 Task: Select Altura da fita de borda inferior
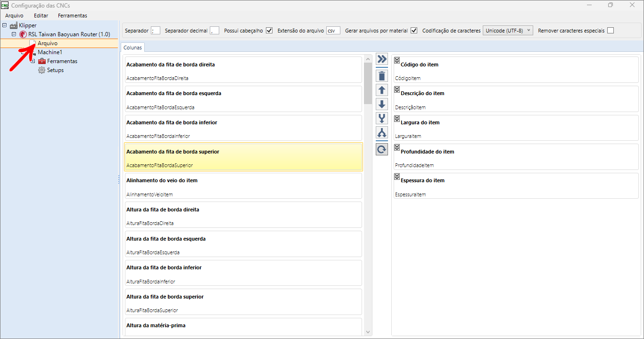click(243, 273)
